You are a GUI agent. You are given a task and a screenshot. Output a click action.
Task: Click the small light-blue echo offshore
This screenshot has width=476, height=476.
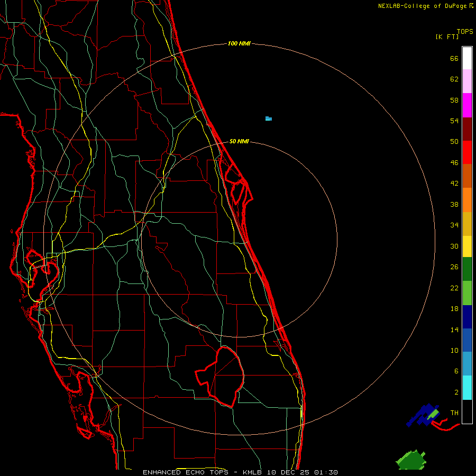(268, 118)
